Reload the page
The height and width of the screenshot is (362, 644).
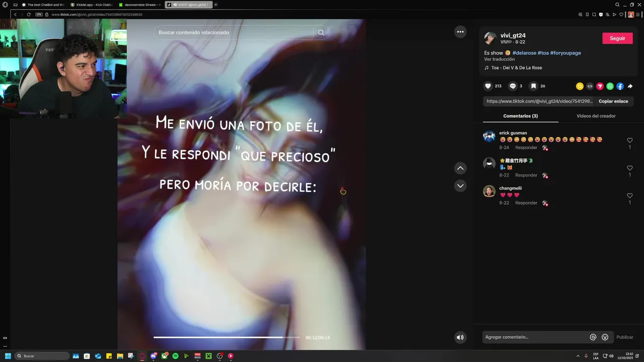point(29,15)
